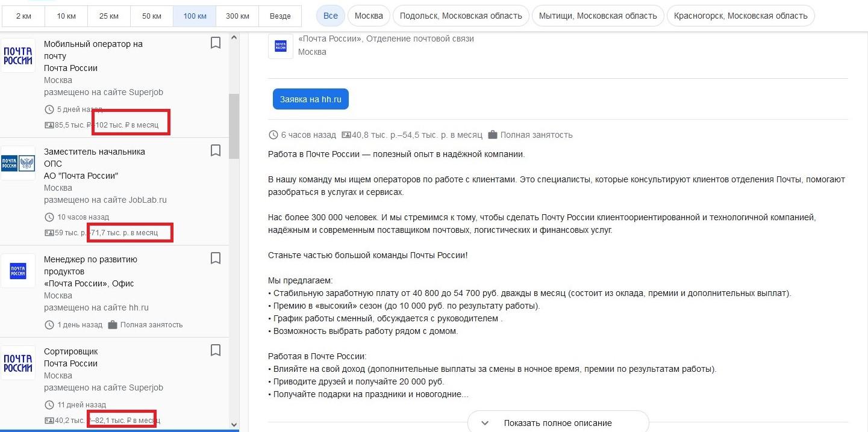Select the 100 км distance filter
Image resolution: width=868 pixels, height=432 pixels.
pyautogui.click(x=195, y=16)
